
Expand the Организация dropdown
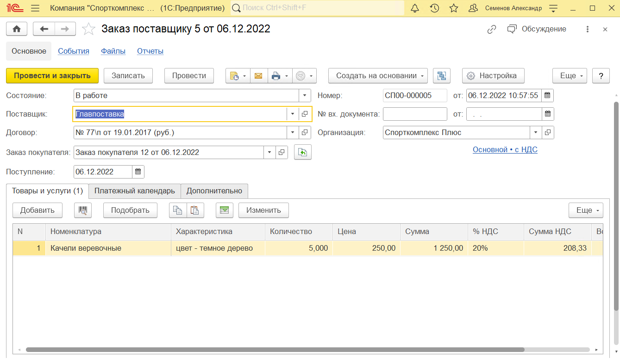536,132
